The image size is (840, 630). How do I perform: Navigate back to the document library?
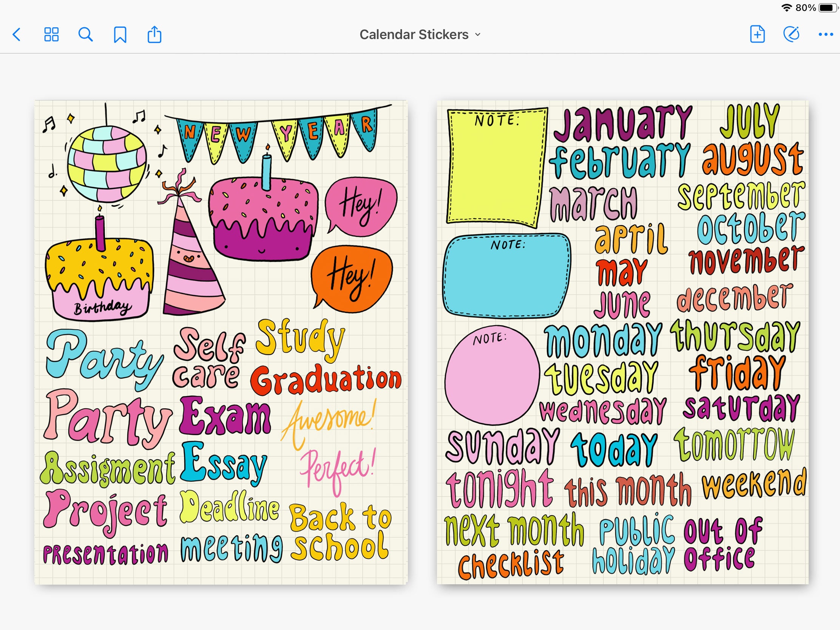pyautogui.click(x=17, y=34)
